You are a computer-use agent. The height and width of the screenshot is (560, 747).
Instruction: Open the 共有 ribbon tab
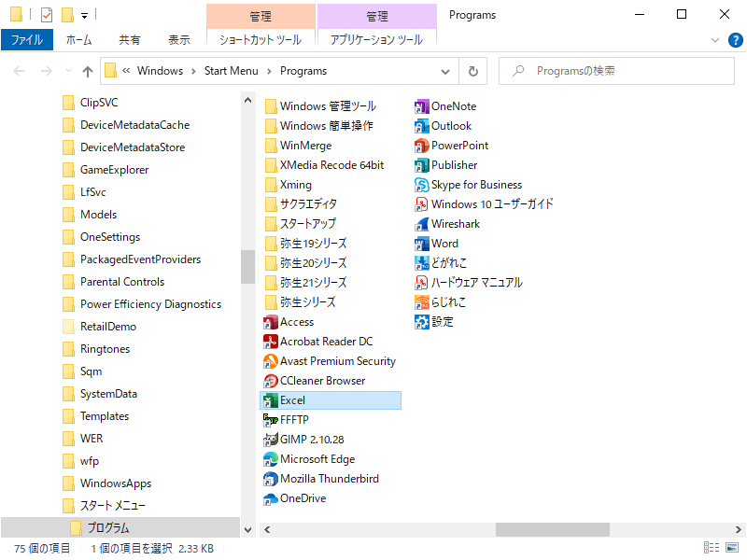[130, 40]
